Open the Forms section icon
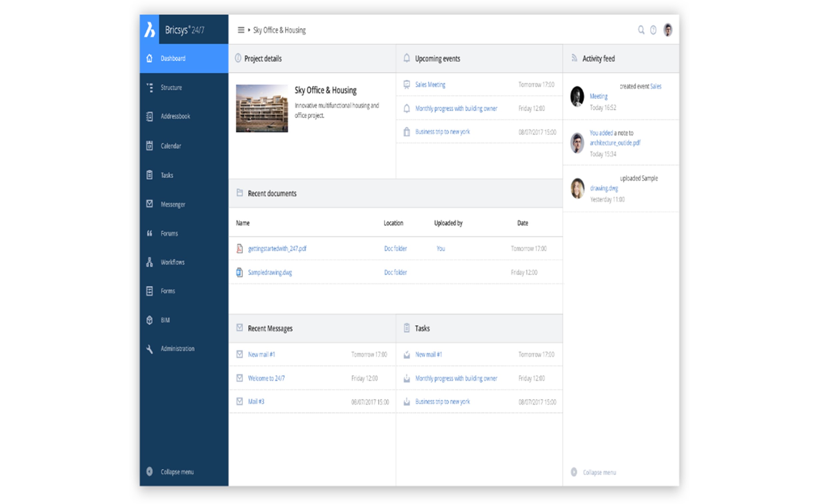 pyautogui.click(x=150, y=290)
